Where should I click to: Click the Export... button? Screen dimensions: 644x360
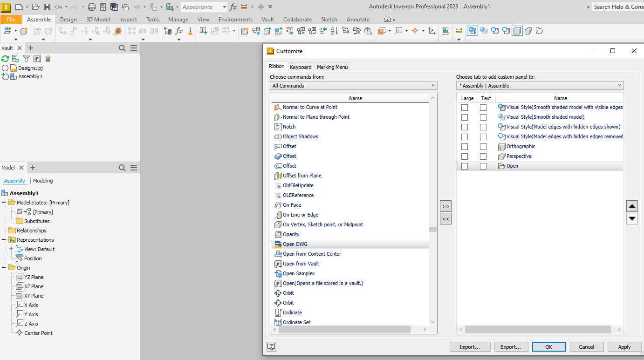tap(510, 346)
